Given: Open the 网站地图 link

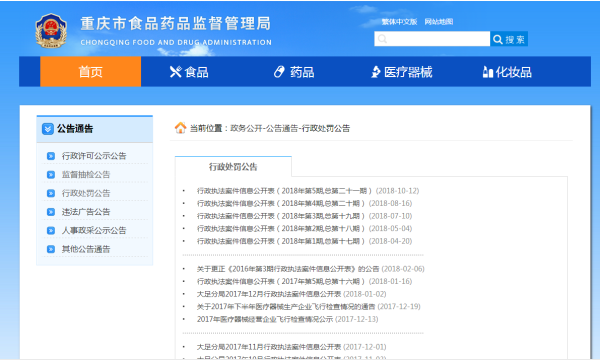Looking at the screenshot, I should point(439,22).
